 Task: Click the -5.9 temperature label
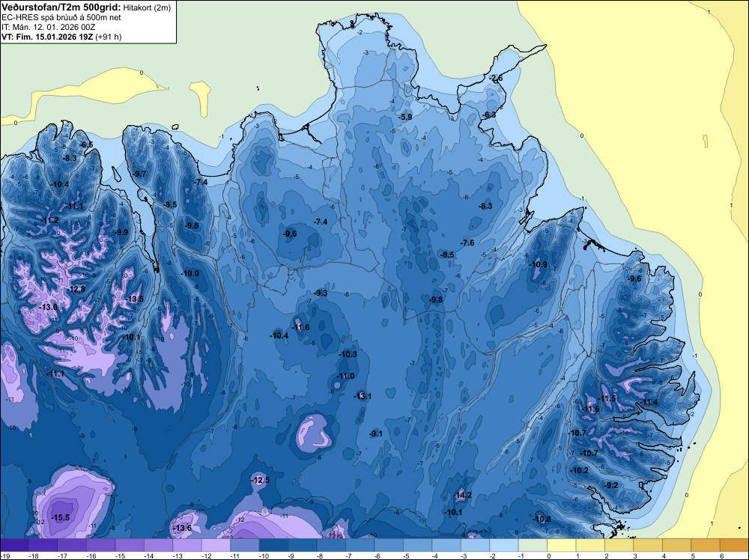click(x=405, y=117)
